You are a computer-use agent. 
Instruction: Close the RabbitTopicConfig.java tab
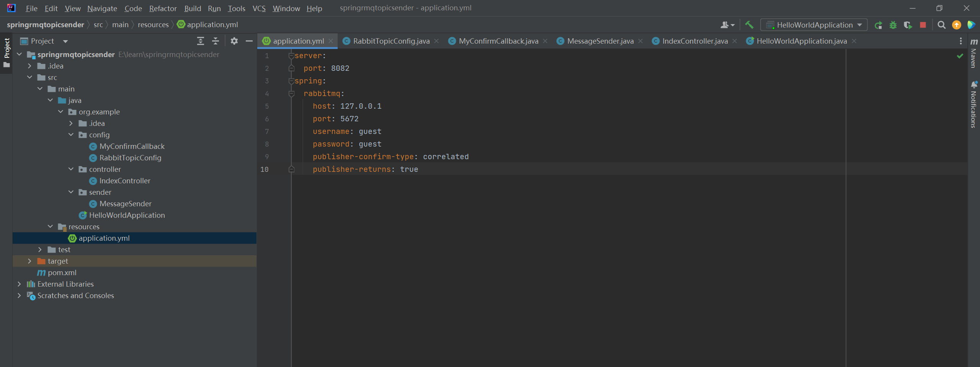[436, 41]
